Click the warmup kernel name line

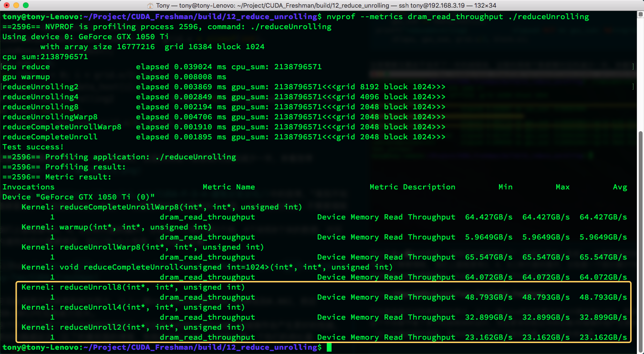point(116,227)
